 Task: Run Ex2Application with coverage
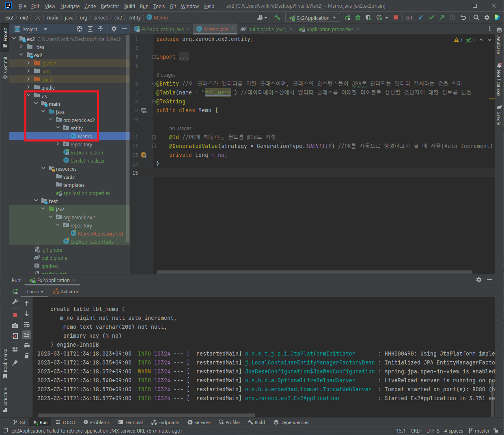[368, 17]
